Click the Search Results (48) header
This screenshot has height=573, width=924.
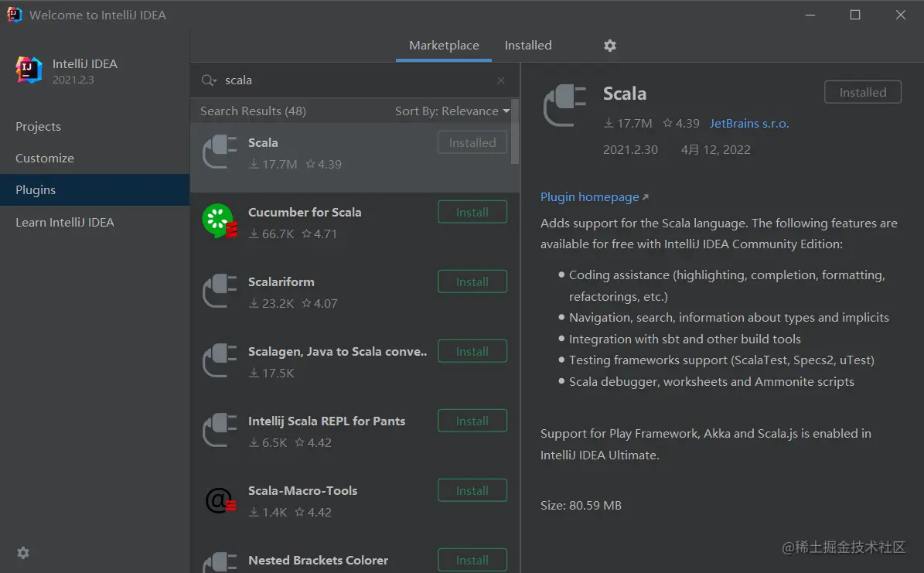pyautogui.click(x=253, y=111)
